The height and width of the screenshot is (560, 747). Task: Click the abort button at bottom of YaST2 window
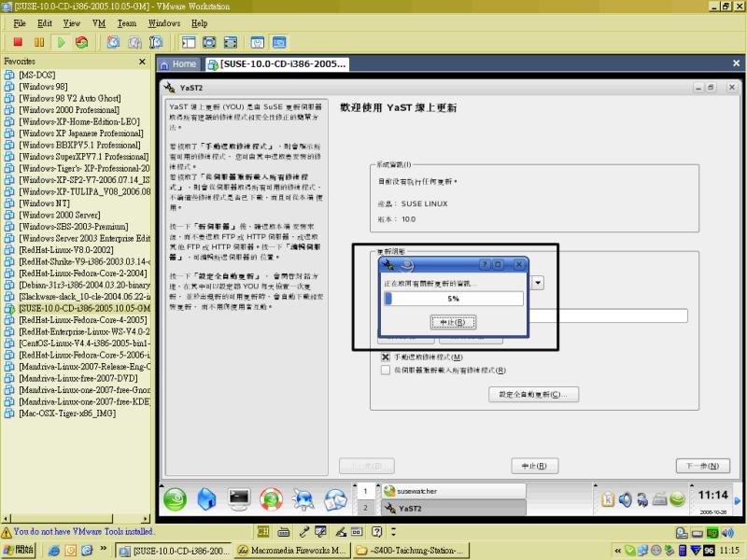(x=534, y=466)
